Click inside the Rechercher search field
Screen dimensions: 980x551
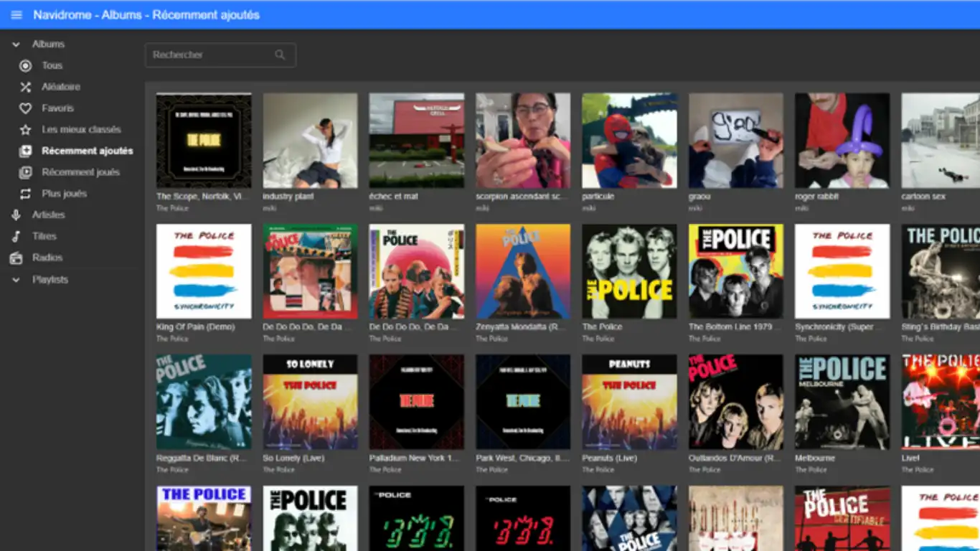coord(212,55)
